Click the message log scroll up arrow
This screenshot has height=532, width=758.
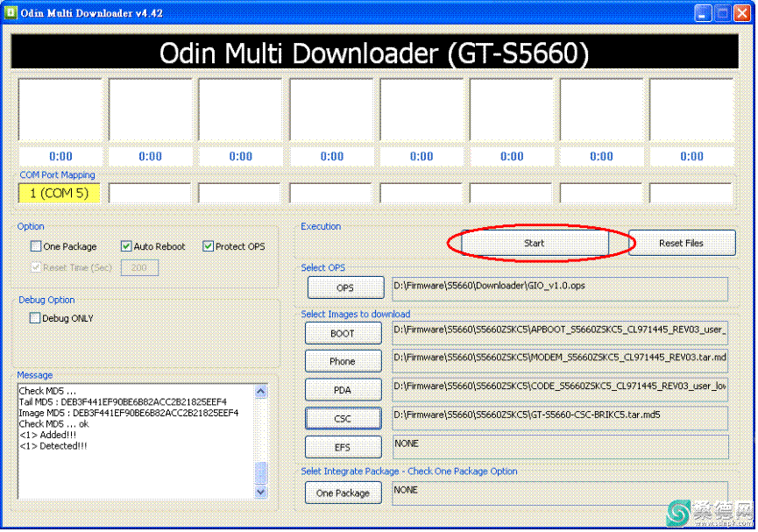tap(261, 391)
